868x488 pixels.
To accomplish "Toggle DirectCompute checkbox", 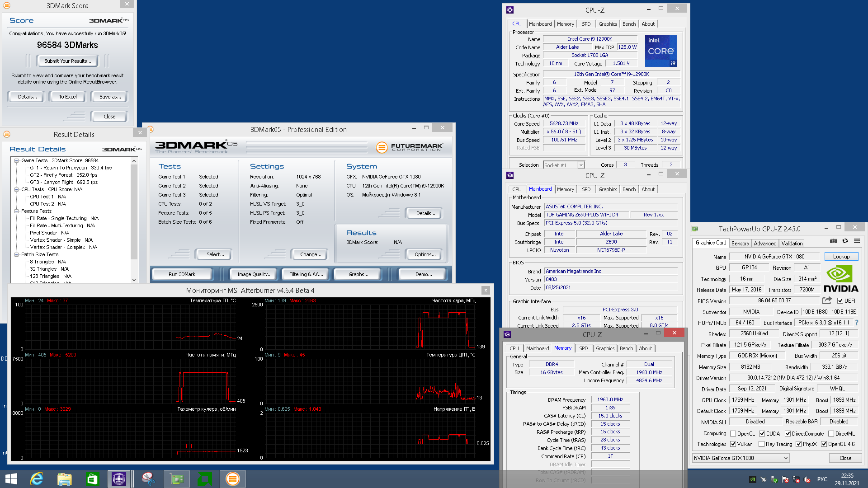I will pos(788,434).
